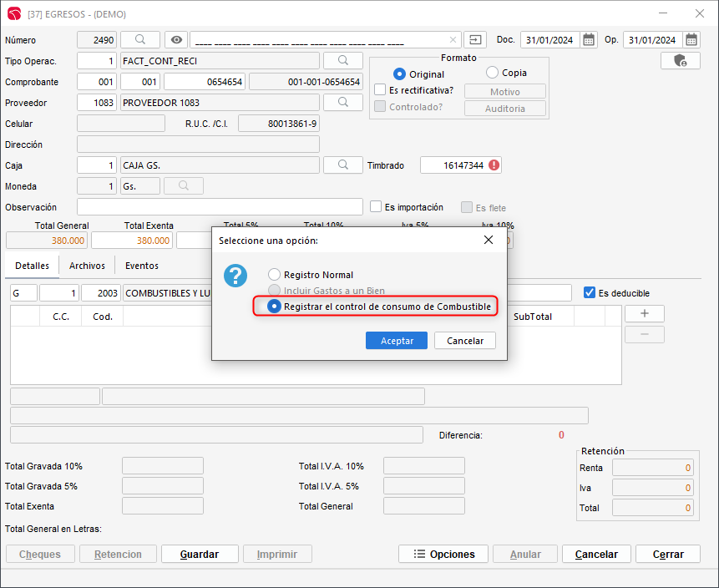Select Registro Normal option
719x588 pixels.
pyautogui.click(x=274, y=275)
